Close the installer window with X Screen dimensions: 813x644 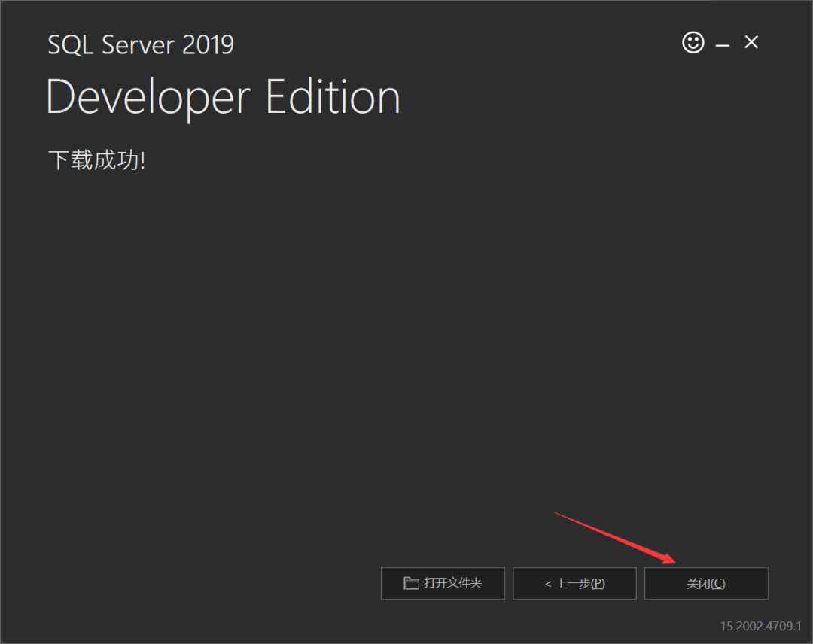pos(751,42)
